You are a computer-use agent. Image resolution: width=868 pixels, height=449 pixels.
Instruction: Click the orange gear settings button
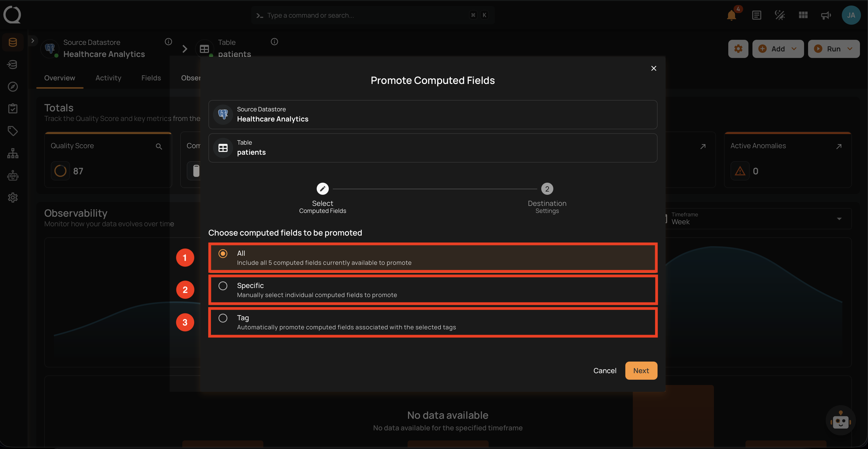(x=738, y=49)
